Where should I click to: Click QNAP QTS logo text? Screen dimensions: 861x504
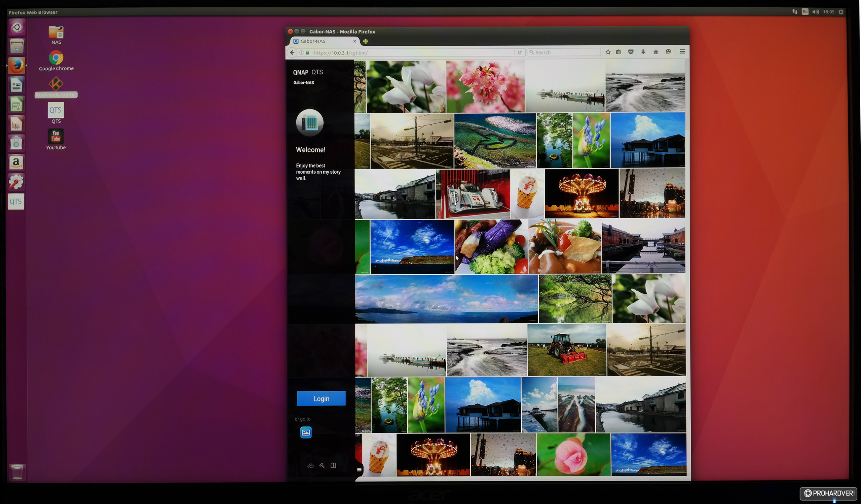(308, 72)
